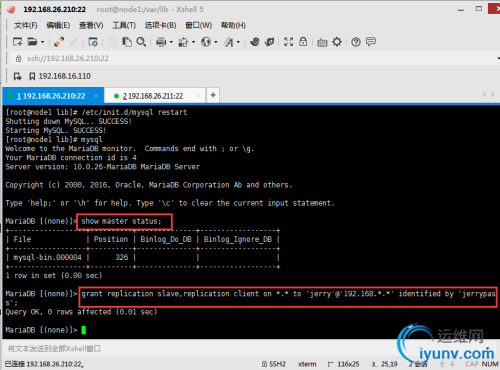Open the 192.168.16.110 bookmark link
This screenshot has height=370, width=500.
tap(60, 76)
